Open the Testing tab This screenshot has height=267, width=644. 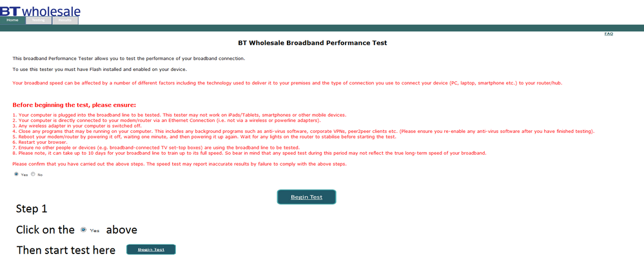point(39,20)
